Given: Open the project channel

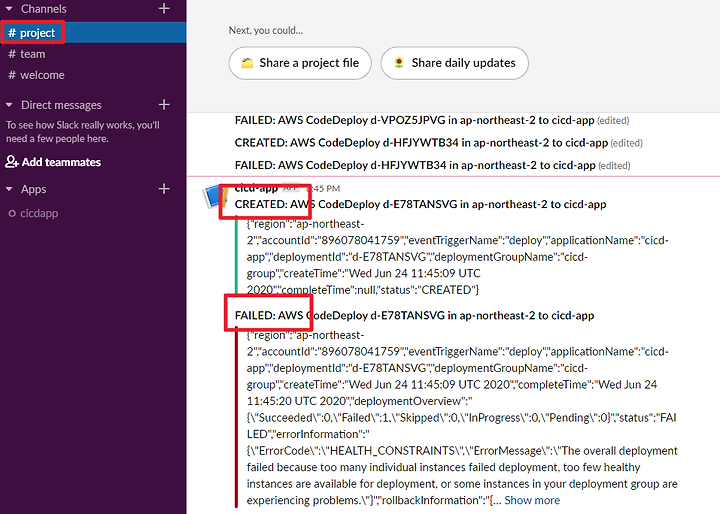Looking at the screenshot, I should coord(93,33).
